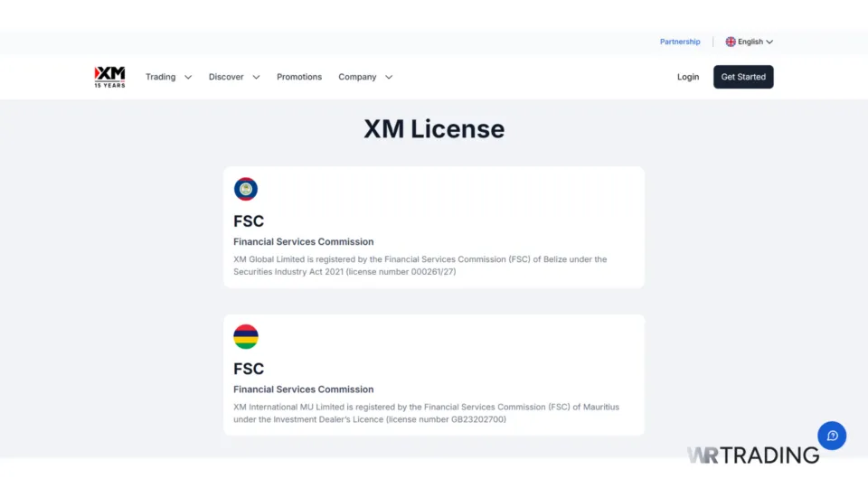Click the XM 15 Years logo
This screenshot has width=868, height=488.
[109, 77]
